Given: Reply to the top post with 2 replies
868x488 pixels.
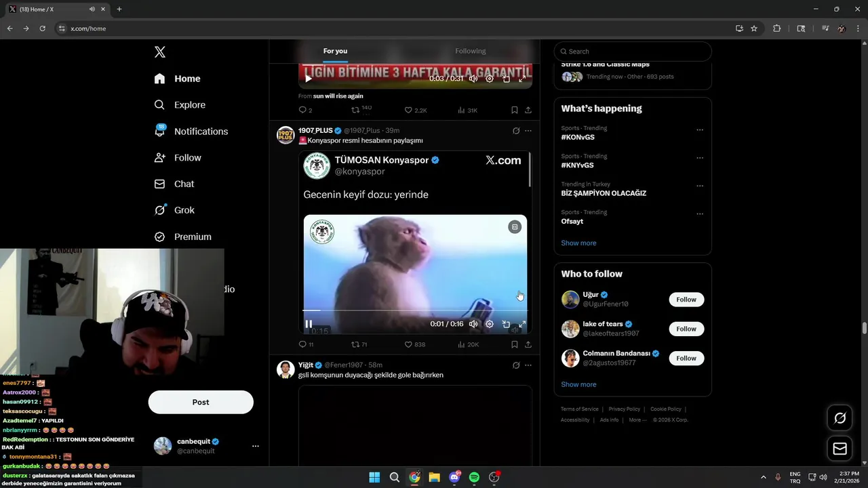Looking at the screenshot, I should click(x=305, y=110).
